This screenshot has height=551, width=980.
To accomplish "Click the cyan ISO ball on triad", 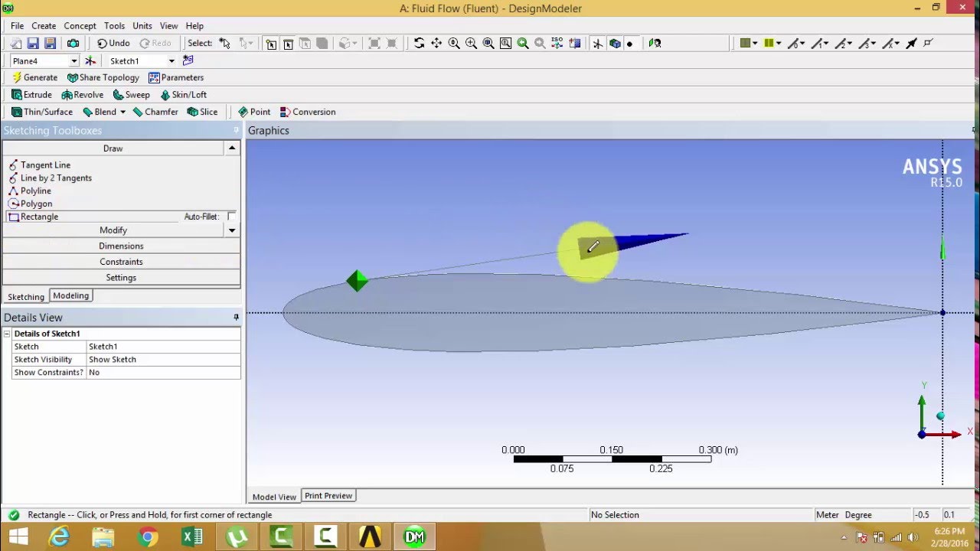I will tap(940, 416).
